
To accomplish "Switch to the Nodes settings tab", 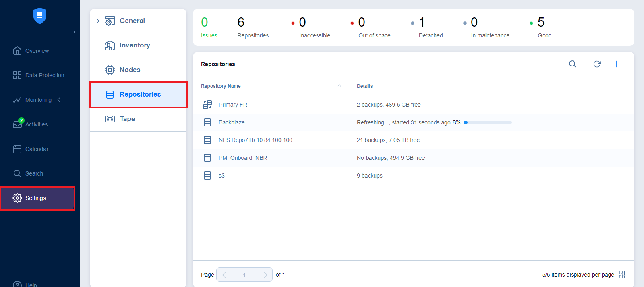I will click(x=130, y=70).
